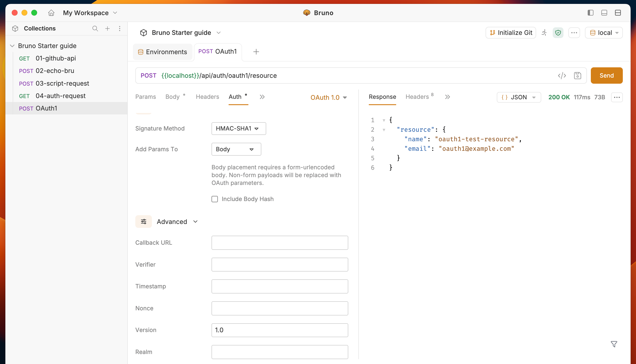This screenshot has width=636, height=364.
Task: Open the request Body tab
Action: point(172,97)
